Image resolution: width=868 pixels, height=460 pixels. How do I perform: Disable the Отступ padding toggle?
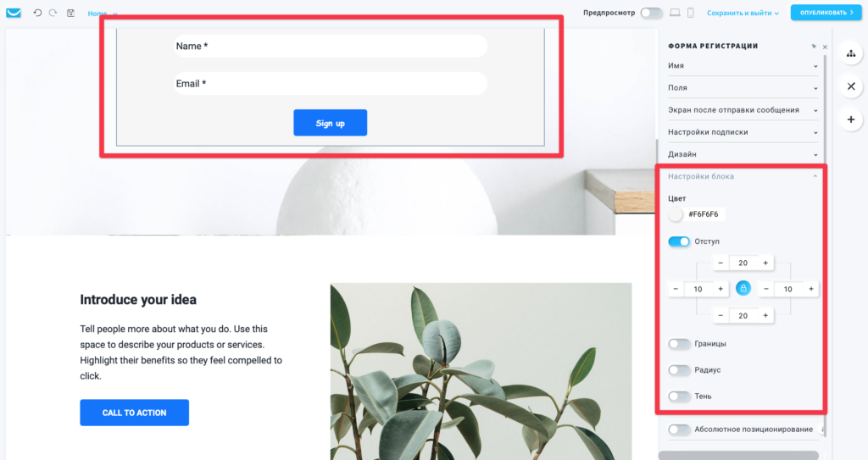coord(679,241)
